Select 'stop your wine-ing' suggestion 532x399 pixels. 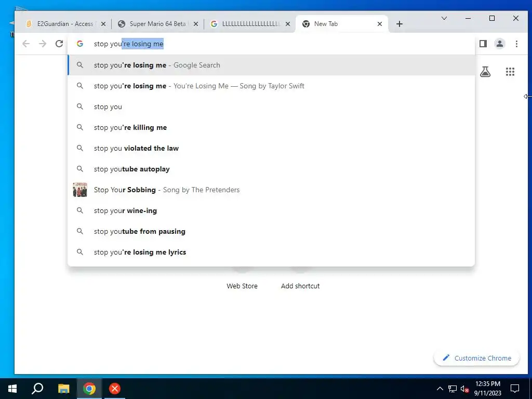click(271, 210)
